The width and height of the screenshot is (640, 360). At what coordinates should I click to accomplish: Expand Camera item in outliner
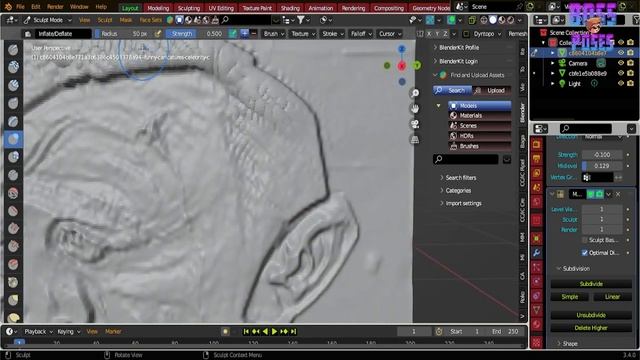pyautogui.click(x=552, y=63)
